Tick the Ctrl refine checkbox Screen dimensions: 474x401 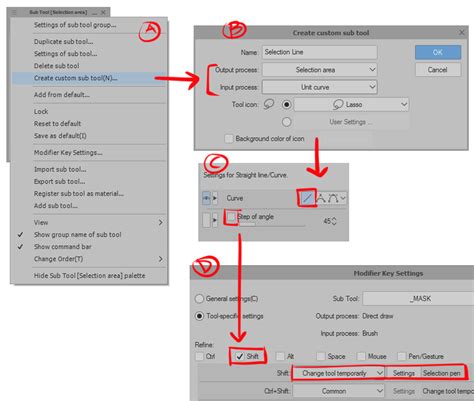point(199,356)
